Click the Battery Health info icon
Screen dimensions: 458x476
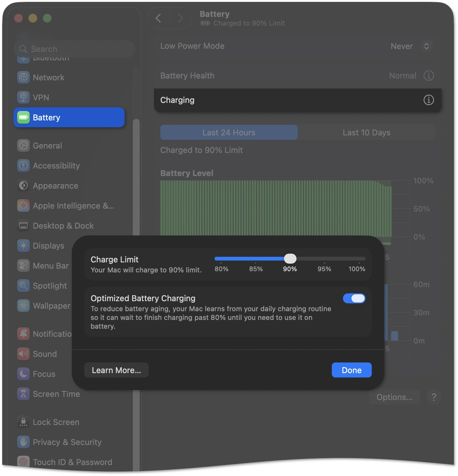point(429,75)
